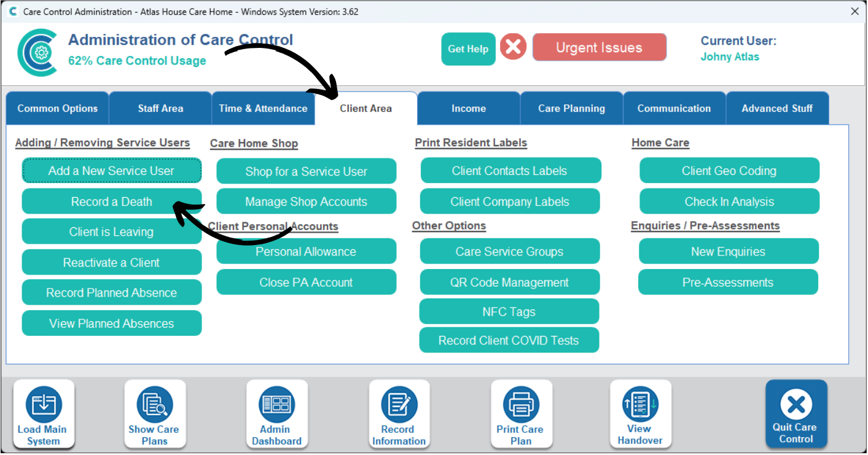Switch to the Staff Area tab
Image resolution: width=868 pixels, height=455 pixels.
click(x=160, y=109)
